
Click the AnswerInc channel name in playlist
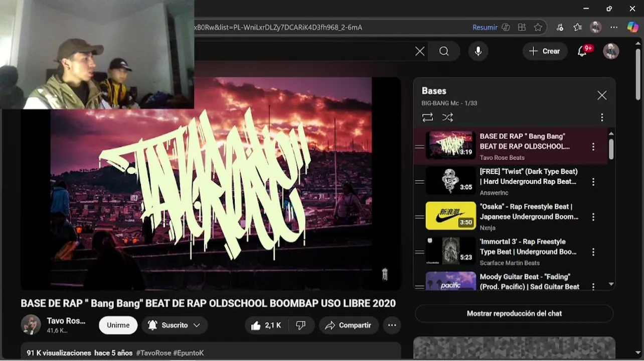click(x=494, y=193)
